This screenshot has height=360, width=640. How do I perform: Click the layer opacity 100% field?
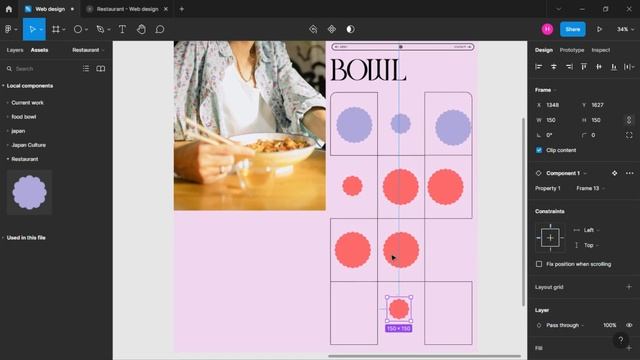610,325
